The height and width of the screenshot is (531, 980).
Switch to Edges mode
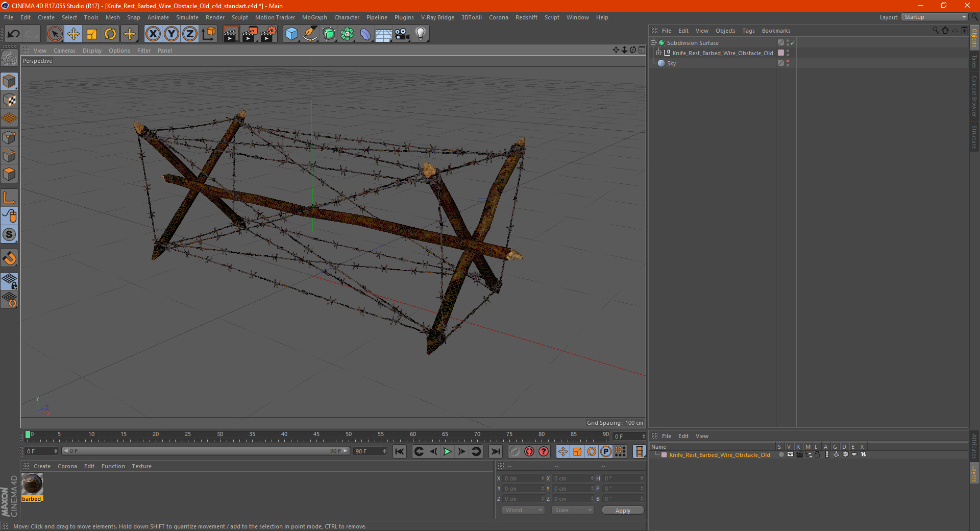tap(9, 156)
